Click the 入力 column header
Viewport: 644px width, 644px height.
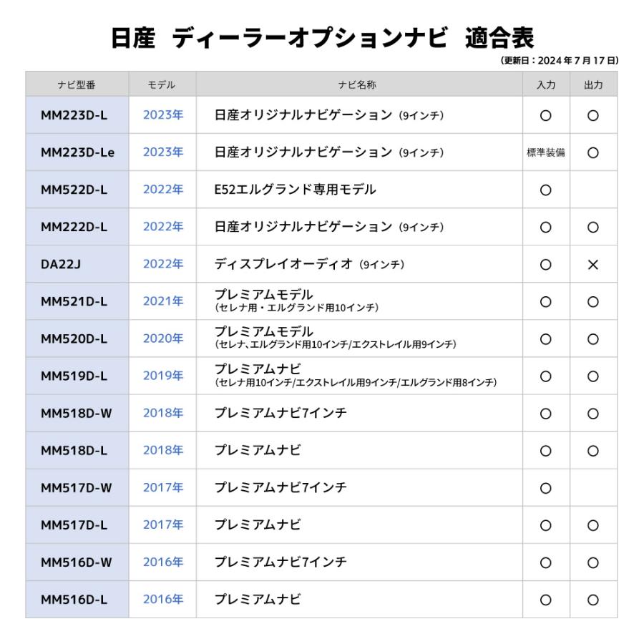point(546,84)
